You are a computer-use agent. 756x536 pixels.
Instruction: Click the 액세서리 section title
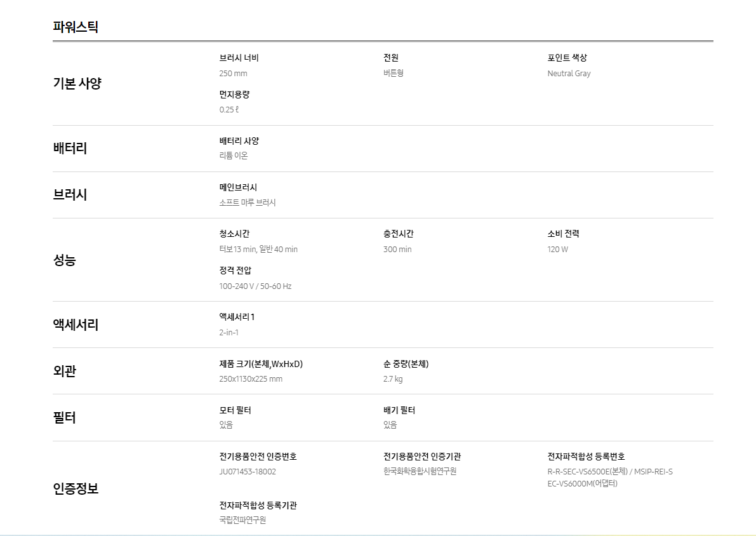76,325
